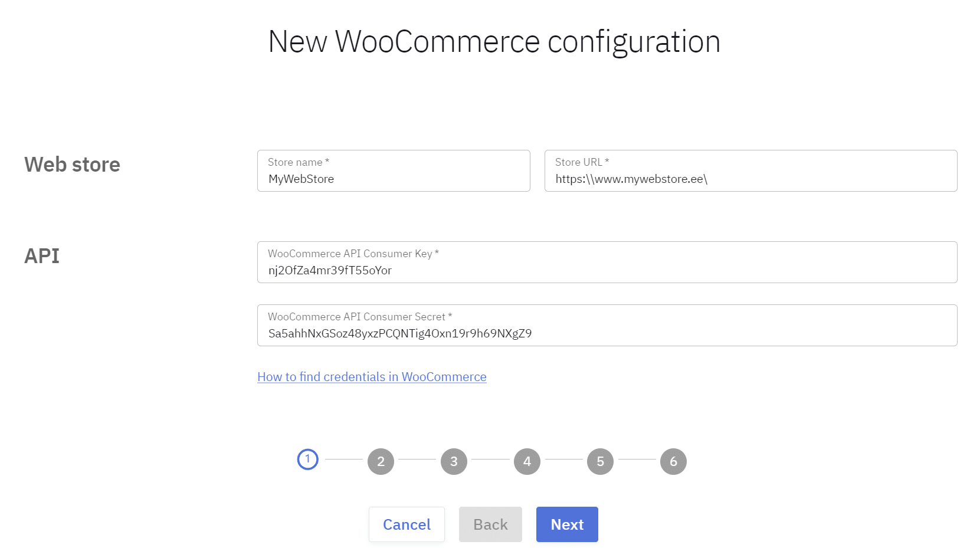Click the Web store section heading

pos(72,165)
